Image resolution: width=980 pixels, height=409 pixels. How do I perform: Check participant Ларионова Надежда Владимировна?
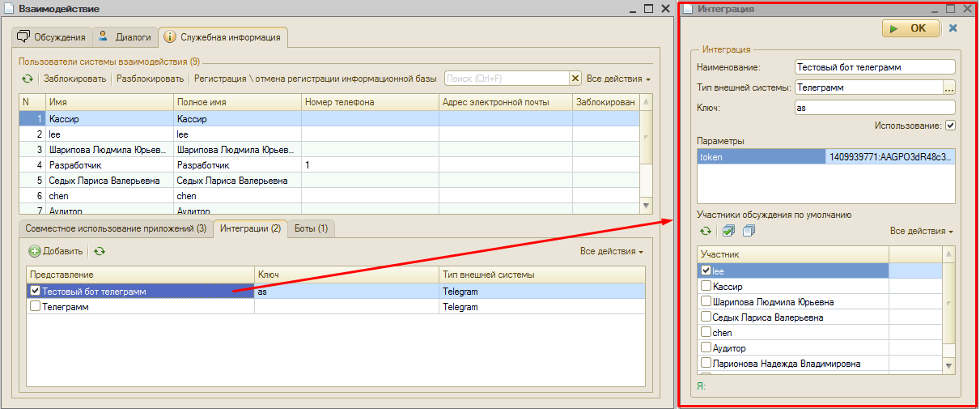[706, 364]
